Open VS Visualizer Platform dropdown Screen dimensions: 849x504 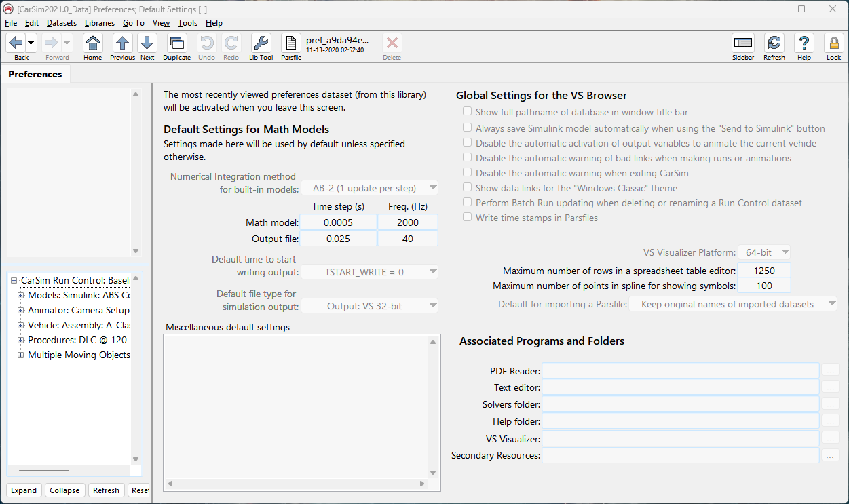coord(764,252)
